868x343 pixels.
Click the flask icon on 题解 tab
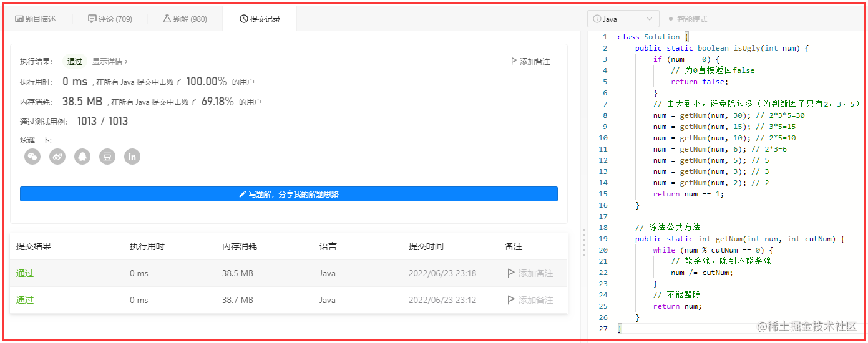coord(167,19)
